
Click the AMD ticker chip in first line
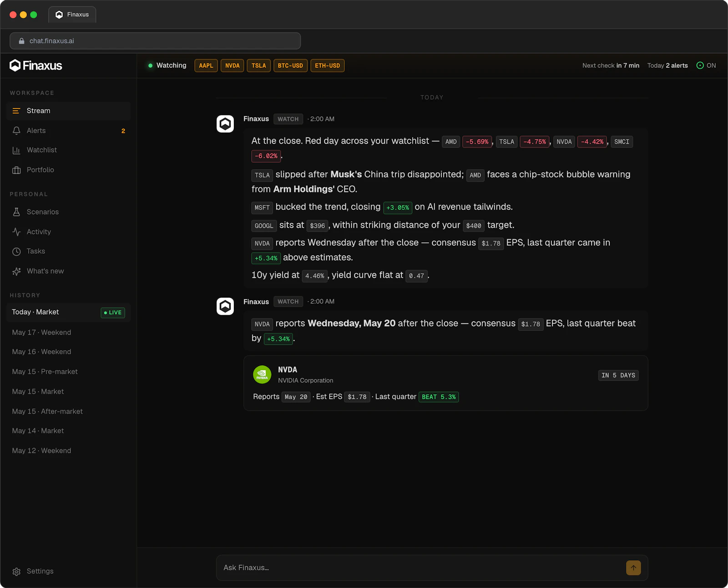click(x=451, y=142)
